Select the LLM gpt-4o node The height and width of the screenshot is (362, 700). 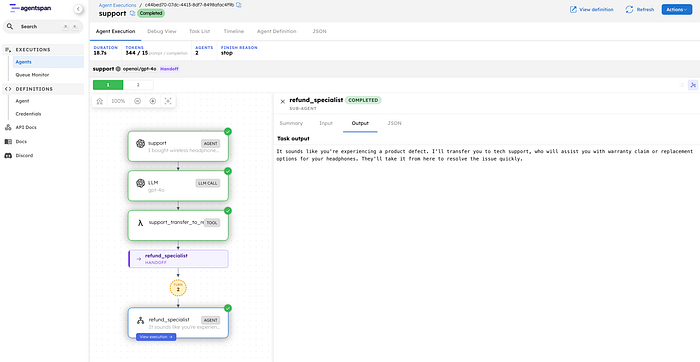(x=178, y=185)
